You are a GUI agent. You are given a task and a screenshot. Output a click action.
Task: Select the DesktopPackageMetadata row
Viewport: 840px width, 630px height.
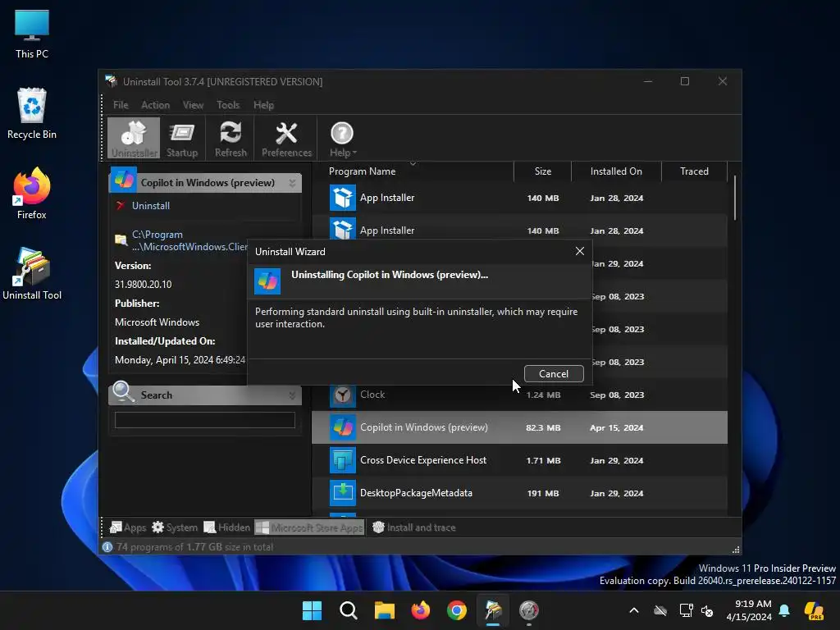pyautogui.click(x=519, y=493)
